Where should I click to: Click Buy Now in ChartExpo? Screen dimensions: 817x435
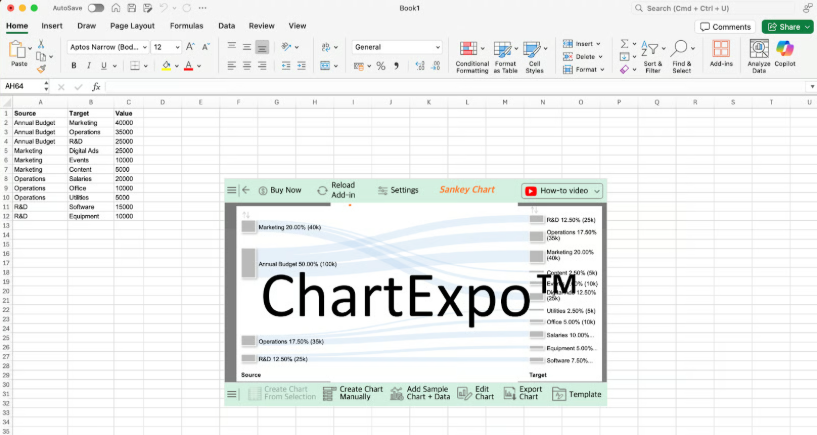pyautogui.click(x=279, y=190)
